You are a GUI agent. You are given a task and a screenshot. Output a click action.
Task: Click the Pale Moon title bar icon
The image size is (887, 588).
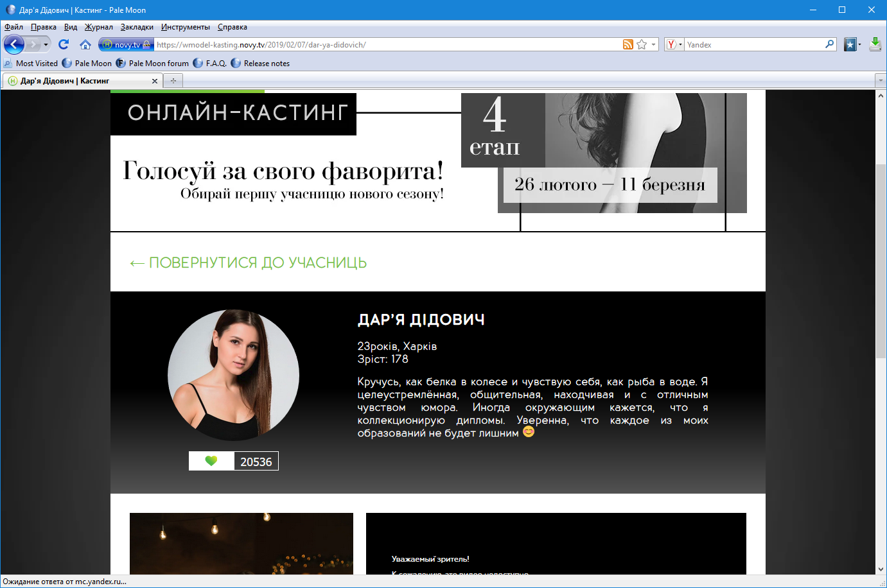coord(10,10)
